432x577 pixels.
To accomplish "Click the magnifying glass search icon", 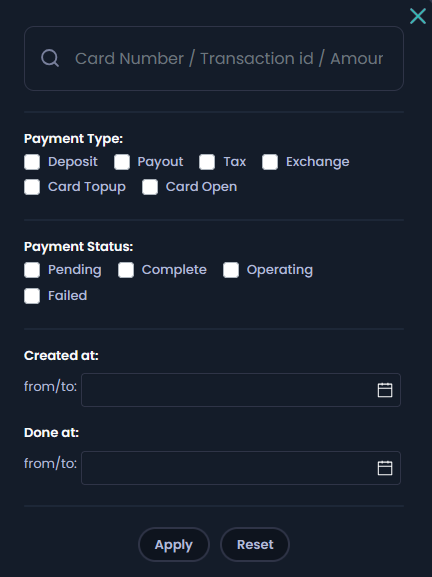I will (x=50, y=58).
